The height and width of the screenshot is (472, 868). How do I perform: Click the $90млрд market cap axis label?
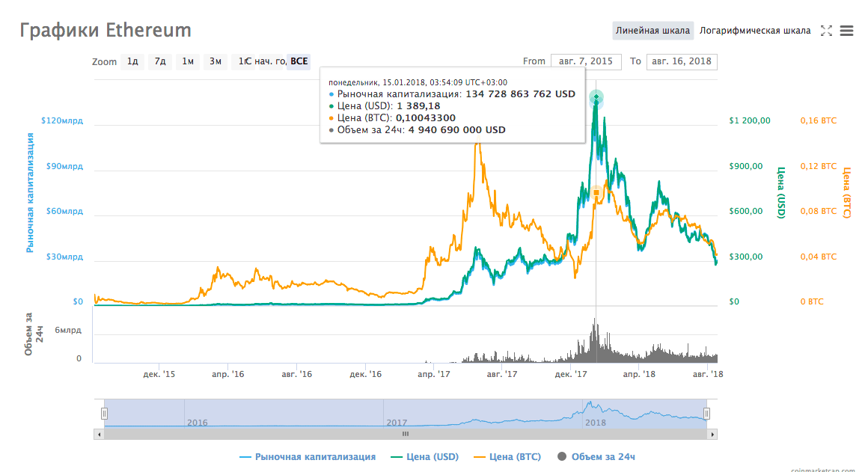point(65,166)
